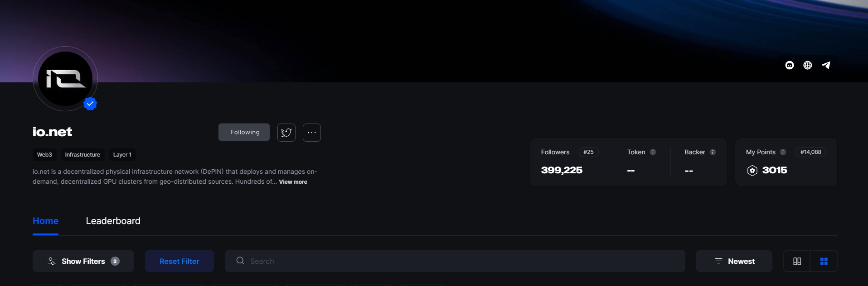Viewport: 868px width, 286px height.
Task: Open the Newest sort dropdown
Action: [x=734, y=261]
